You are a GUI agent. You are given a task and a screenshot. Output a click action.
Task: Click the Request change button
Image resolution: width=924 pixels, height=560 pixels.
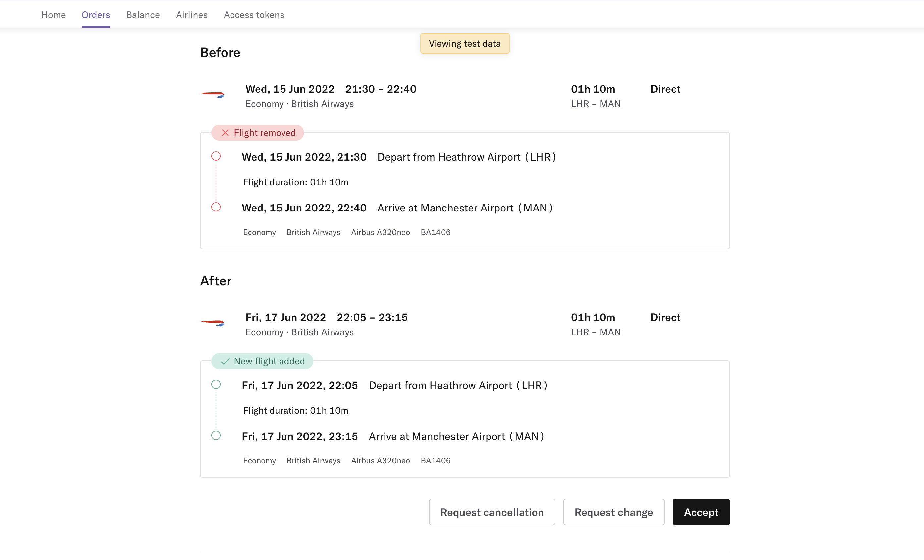[613, 512]
